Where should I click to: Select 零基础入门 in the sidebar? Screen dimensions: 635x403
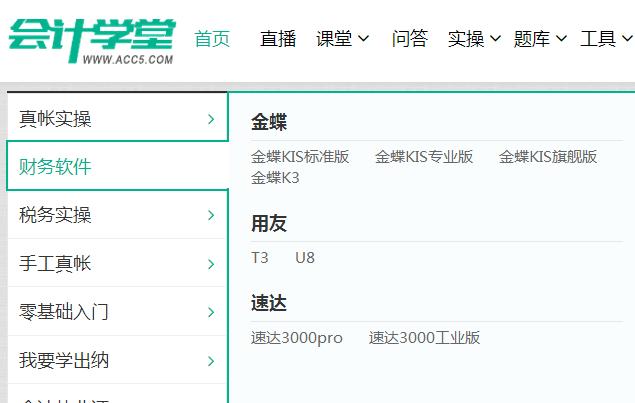click(117, 311)
